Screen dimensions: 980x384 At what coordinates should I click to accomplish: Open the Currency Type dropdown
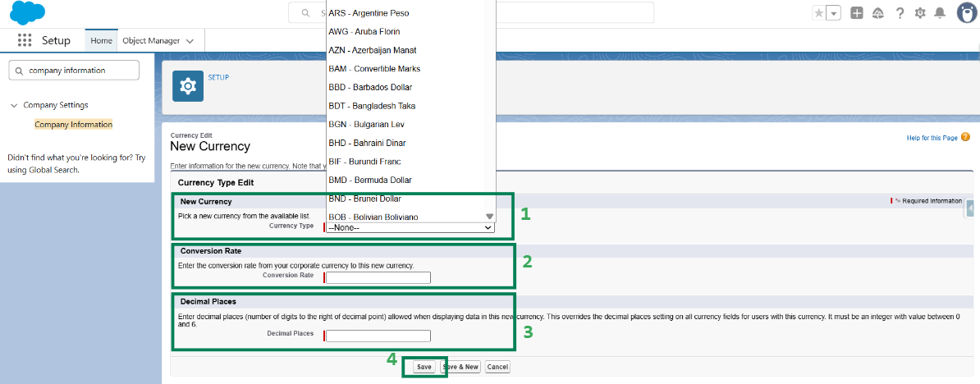tap(410, 228)
